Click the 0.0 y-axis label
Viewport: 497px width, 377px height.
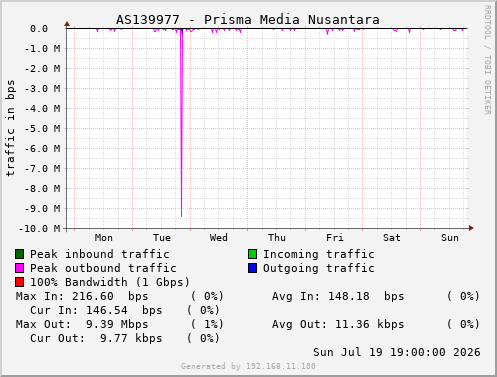coord(39,29)
